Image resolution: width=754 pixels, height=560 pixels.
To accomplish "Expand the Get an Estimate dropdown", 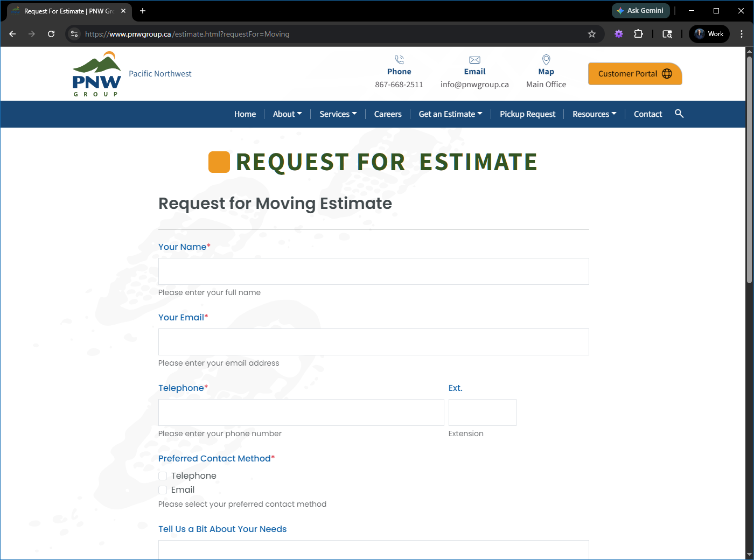I will tap(451, 114).
